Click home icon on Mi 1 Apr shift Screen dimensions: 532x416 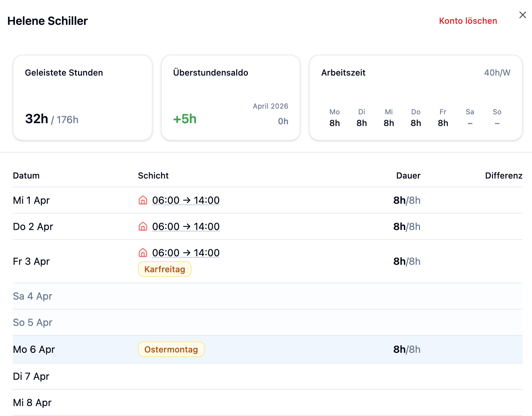[143, 200]
